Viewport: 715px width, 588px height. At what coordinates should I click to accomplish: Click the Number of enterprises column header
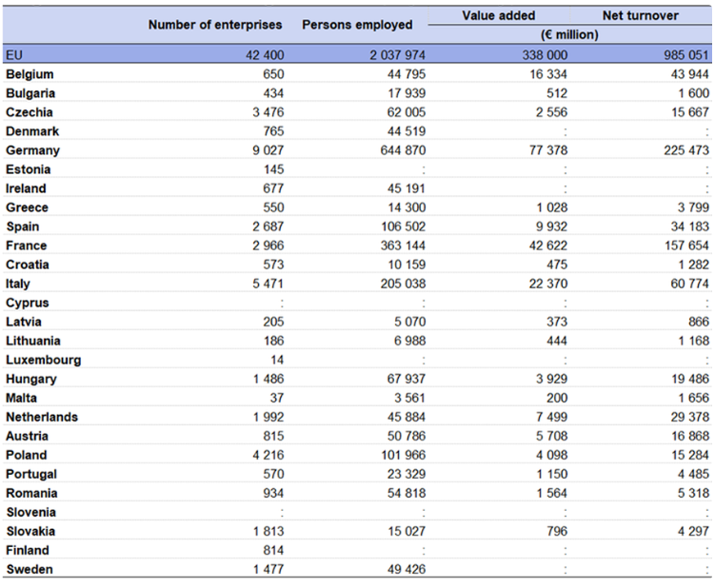tap(216, 25)
